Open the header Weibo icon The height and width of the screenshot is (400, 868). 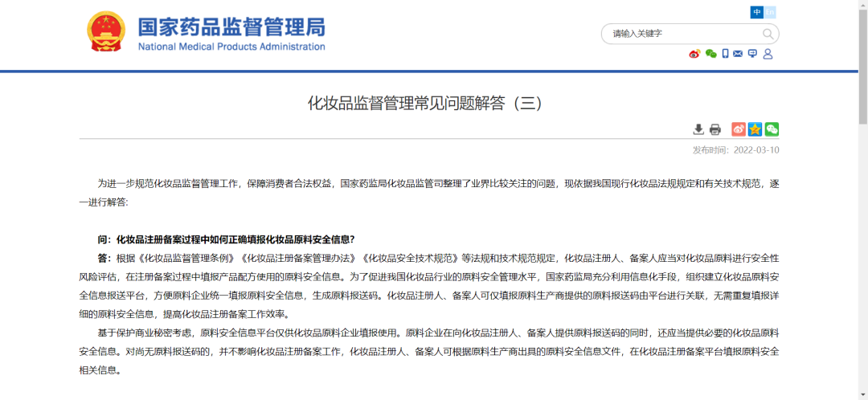click(695, 54)
